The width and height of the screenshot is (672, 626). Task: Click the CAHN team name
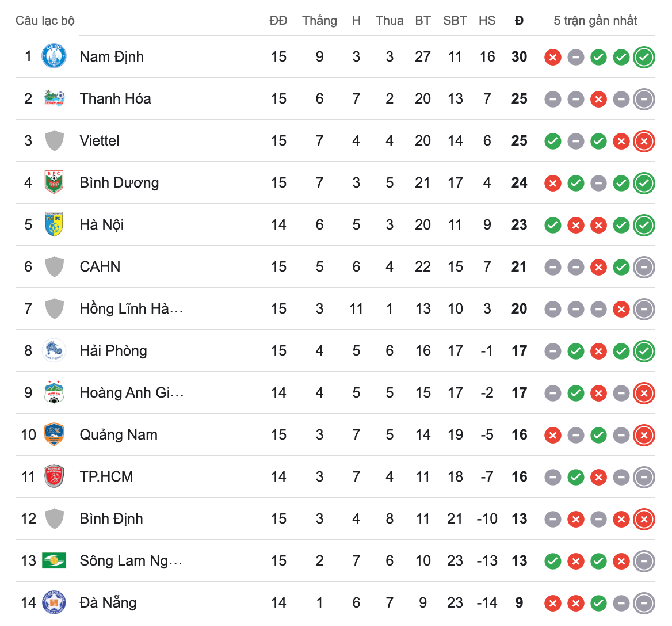click(x=100, y=266)
